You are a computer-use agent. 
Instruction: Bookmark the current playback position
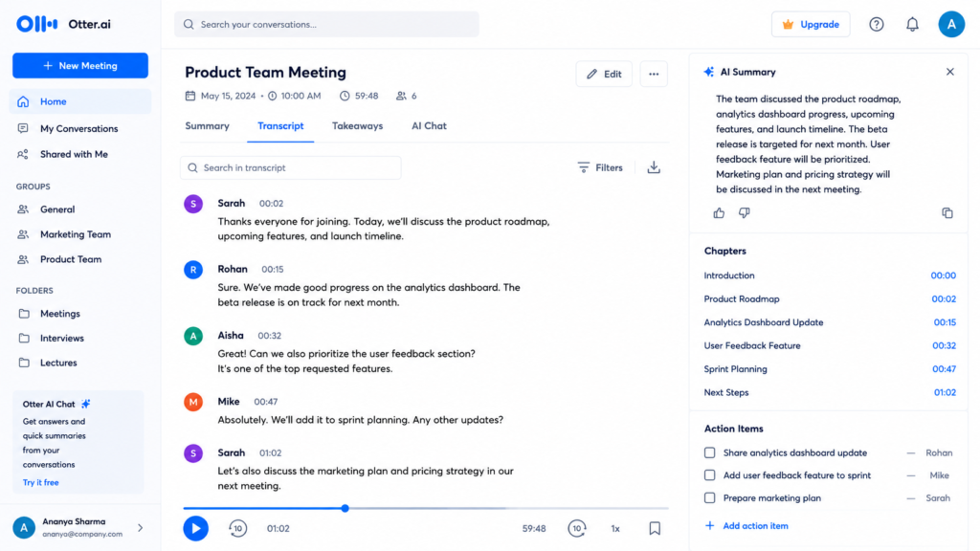tap(655, 528)
